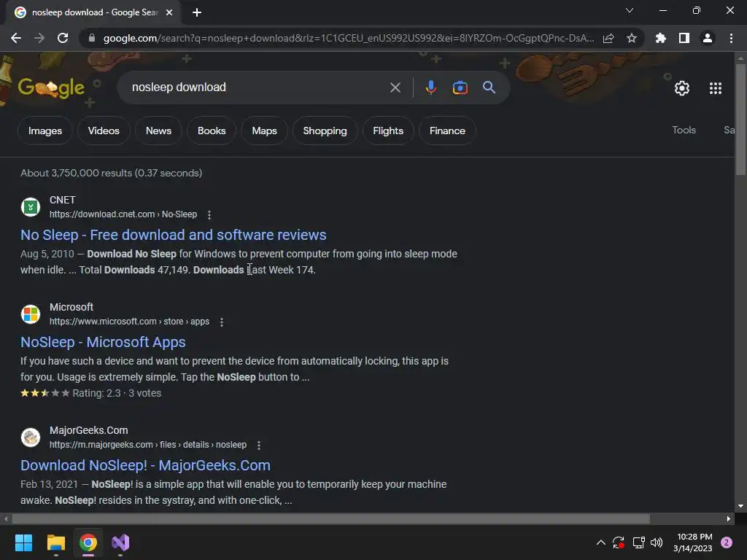Screen dimensions: 747x560
Task: Click the forward navigation arrow
Action: pyautogui.click(x=39, y=38)
